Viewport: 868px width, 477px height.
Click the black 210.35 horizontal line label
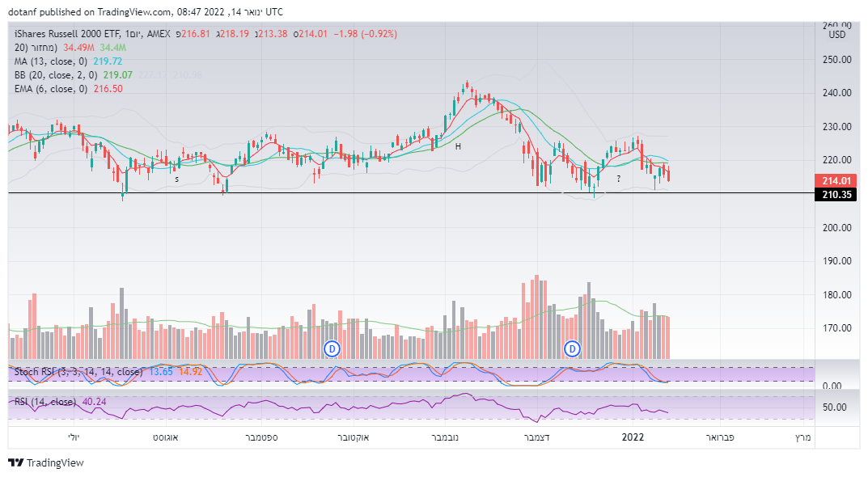pyautogui.click(x=836, y=194)
